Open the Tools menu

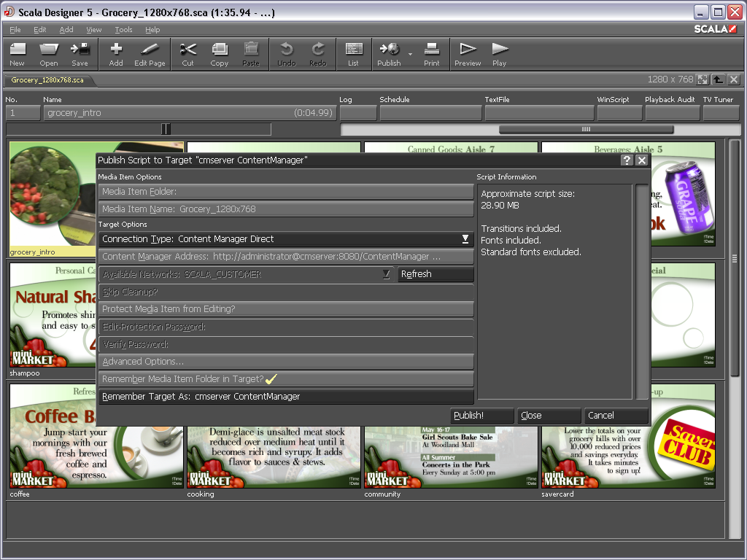123,30
